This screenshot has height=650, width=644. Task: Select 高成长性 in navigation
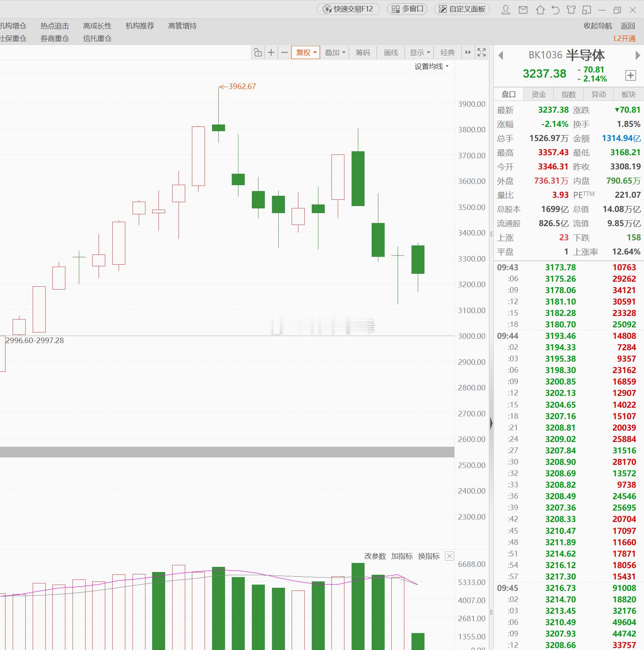[97, 26]
